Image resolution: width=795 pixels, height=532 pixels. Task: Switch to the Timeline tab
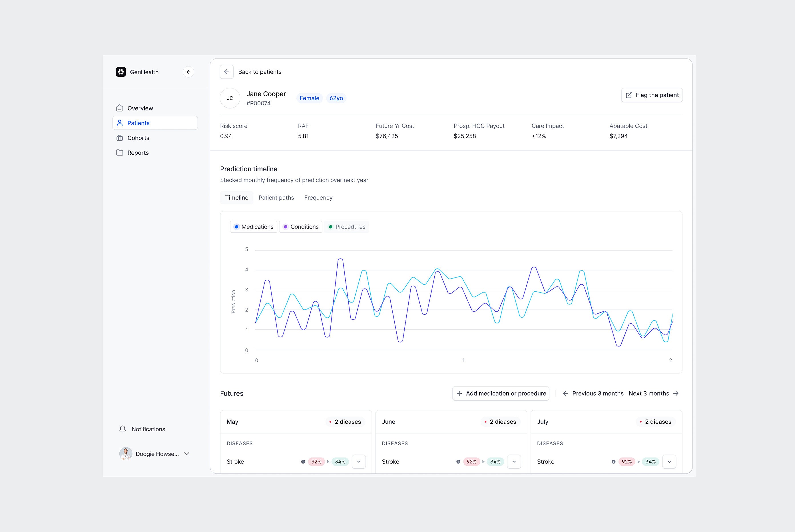(x=237, y=198)
